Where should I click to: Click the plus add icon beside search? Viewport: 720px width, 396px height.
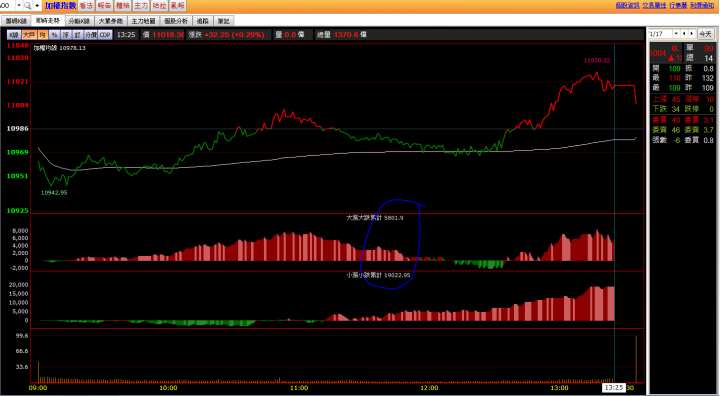37,6
